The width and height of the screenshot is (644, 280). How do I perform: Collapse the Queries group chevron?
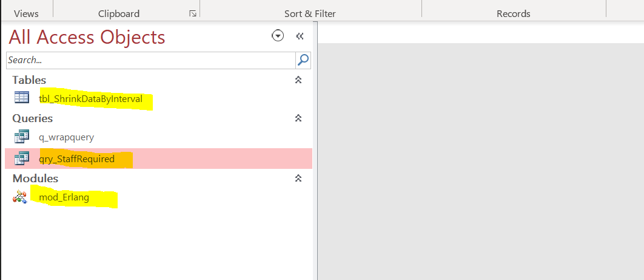tap(298, 118)
